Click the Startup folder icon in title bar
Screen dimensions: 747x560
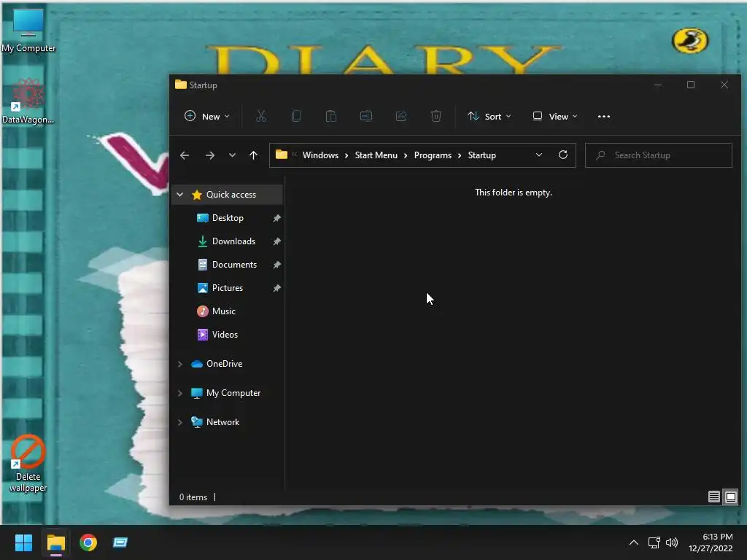(181, 85)
